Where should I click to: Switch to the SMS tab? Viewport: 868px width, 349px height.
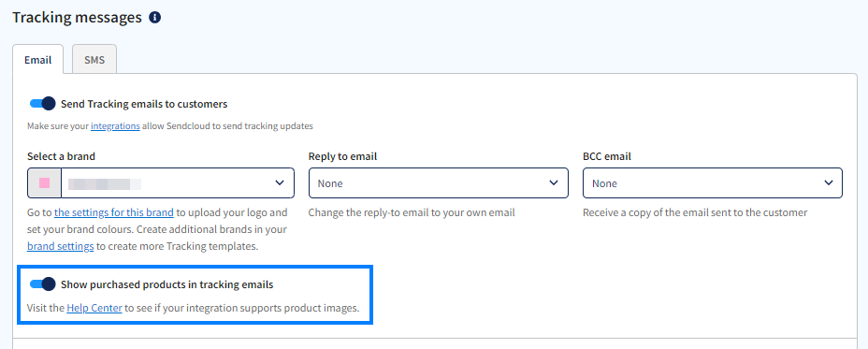[94, 59]
